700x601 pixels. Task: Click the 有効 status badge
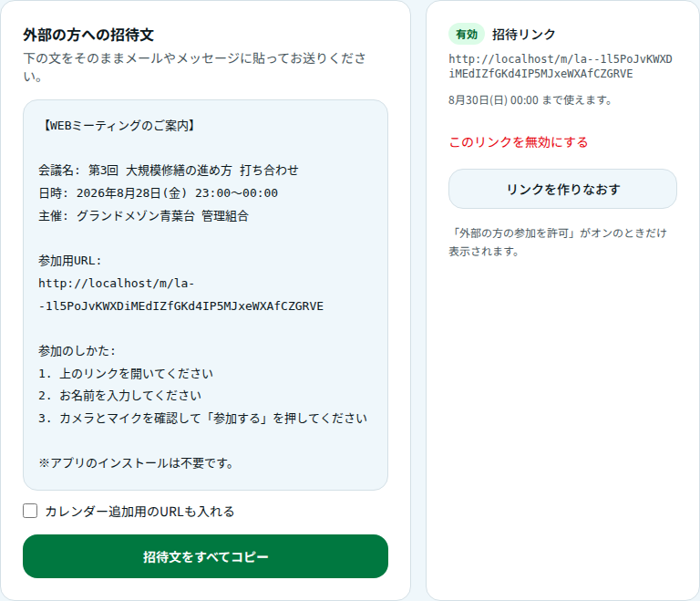pos(467,34)
